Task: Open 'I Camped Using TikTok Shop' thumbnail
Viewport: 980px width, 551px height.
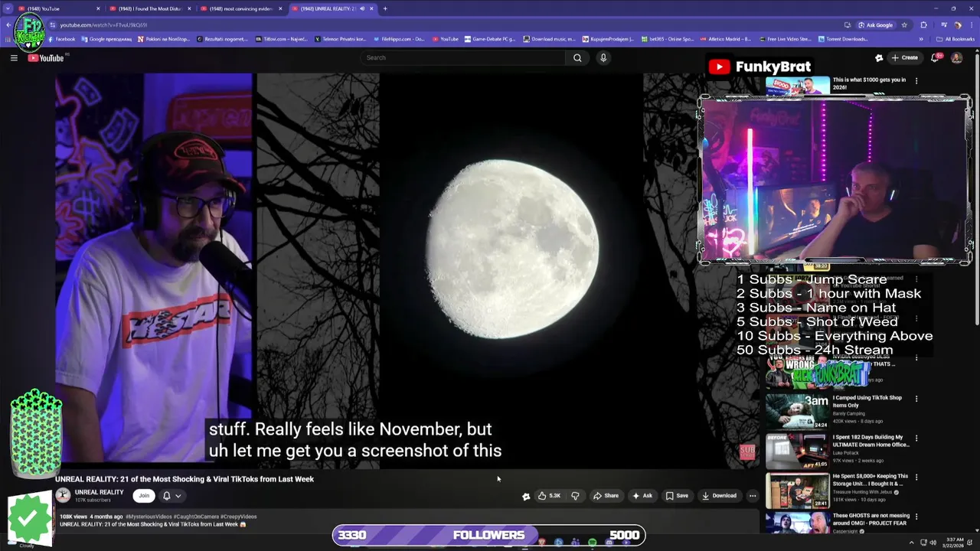Action: [x=796, y=411]
